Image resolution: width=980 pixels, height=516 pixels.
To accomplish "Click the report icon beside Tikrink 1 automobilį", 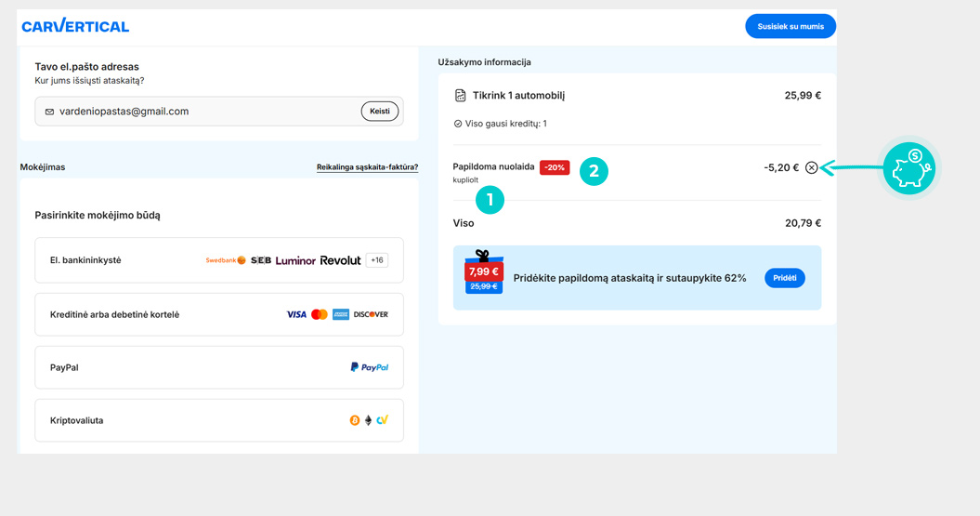I will click(x=460, y=96).
